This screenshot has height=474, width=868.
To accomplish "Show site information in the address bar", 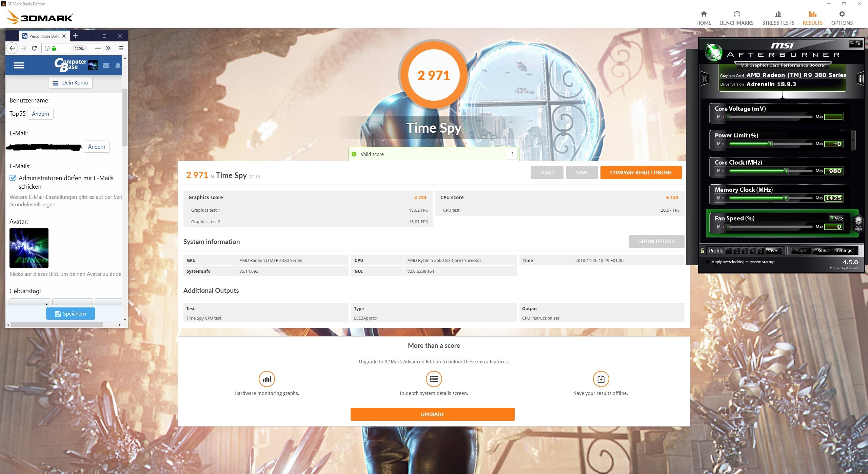I will (x=47, y=48).
